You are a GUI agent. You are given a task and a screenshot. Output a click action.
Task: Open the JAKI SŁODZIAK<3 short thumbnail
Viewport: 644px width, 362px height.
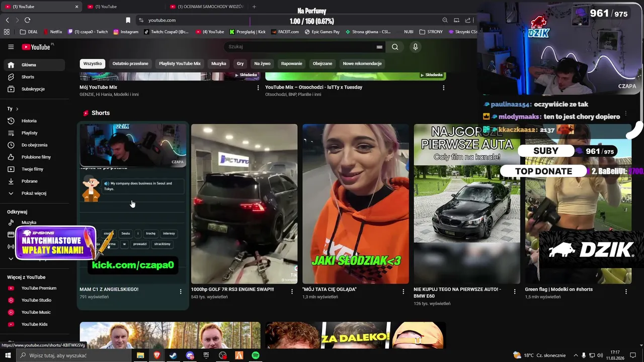point(356,204)
